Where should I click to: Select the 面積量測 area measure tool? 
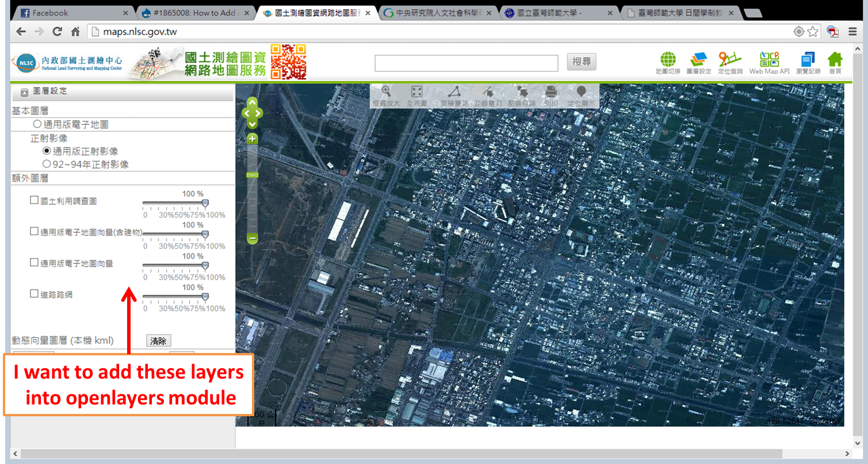pos(454,95)
